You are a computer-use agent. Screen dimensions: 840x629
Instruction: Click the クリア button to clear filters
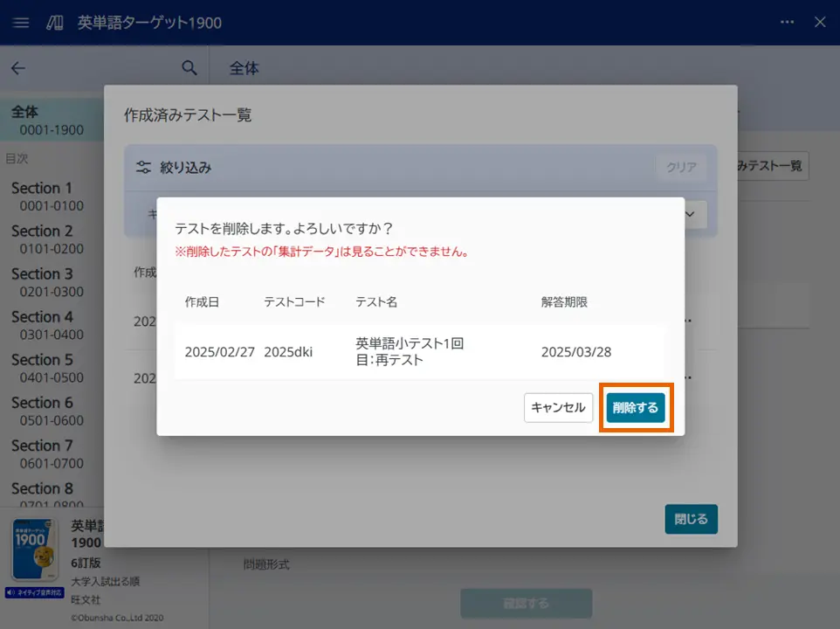(x=682, y=167)
